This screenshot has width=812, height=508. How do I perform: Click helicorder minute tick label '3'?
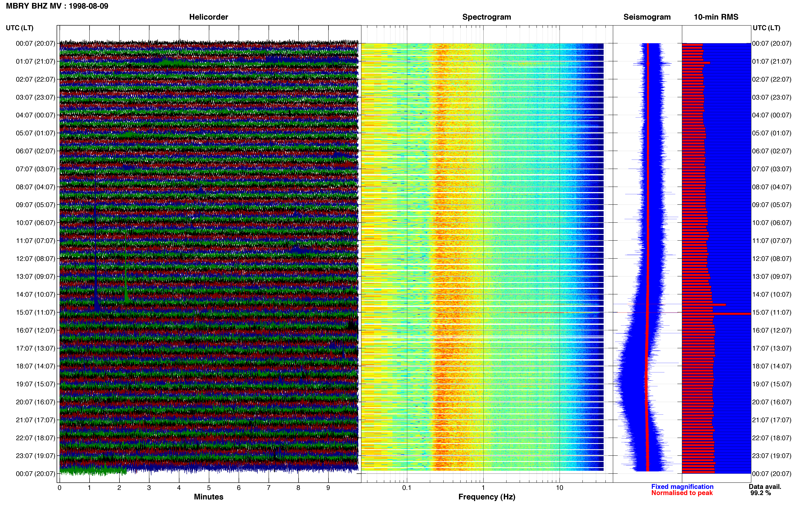coord(149,488)
